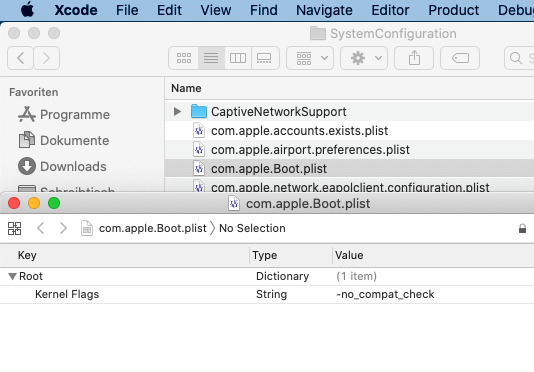Viewport: 534px width, 372px height.
Task: Switch Finder to icon view
Action: pyautogui.click(x=184, y=58)
